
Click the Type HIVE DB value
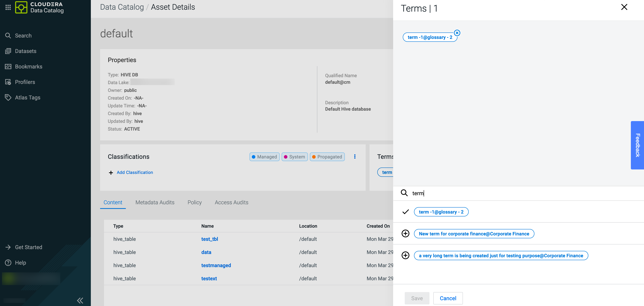click(129, 75)
